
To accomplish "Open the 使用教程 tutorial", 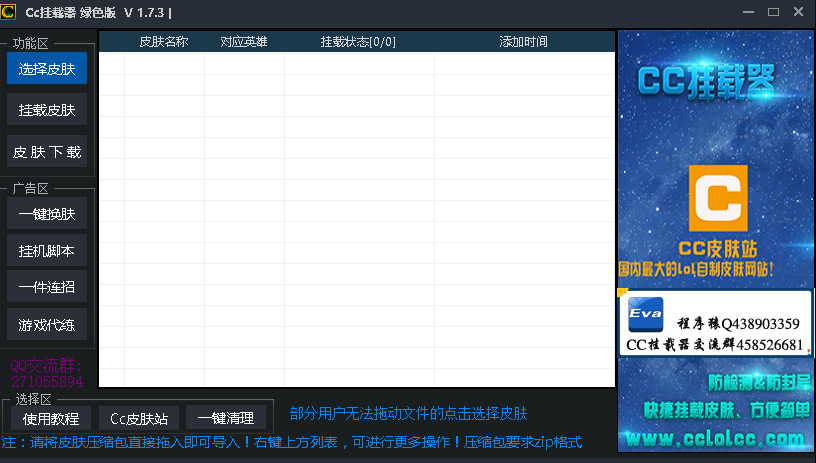I will (x=51, y=418).
